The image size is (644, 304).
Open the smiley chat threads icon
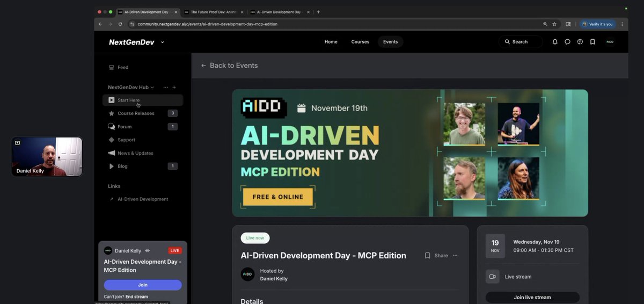pos(580,42)
